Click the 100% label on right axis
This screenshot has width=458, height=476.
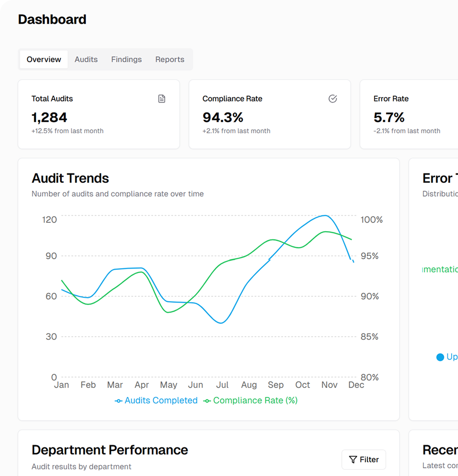tap(371, 220)
